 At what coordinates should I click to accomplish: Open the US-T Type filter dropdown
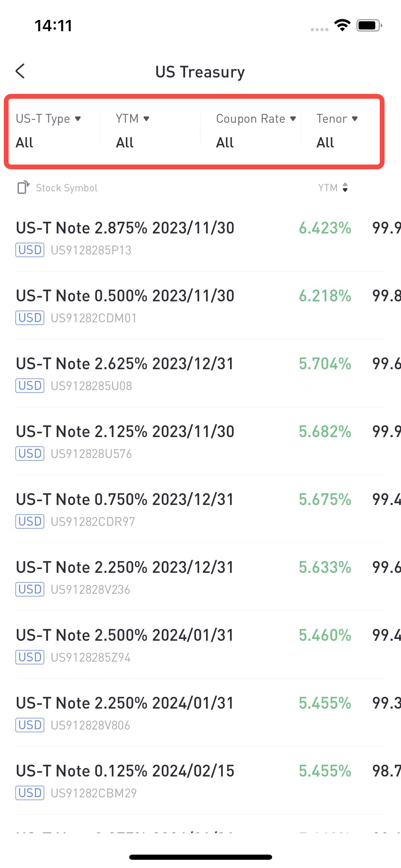coord(49,130)
